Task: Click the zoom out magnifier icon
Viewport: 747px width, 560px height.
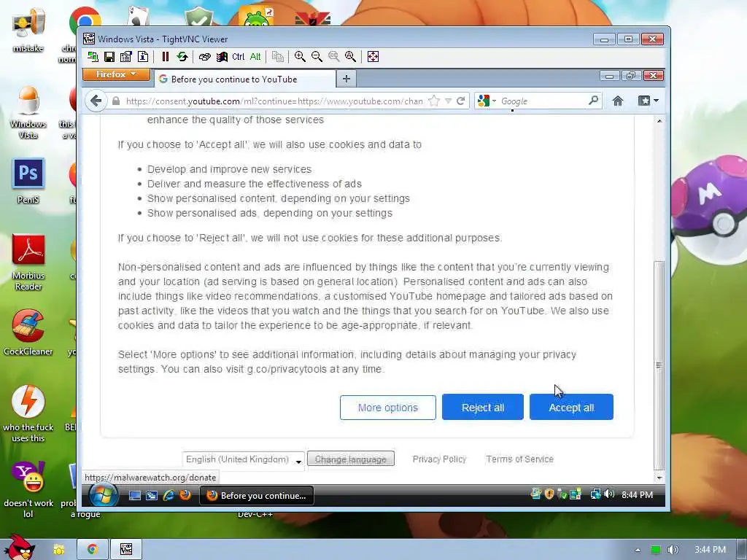Action: 317,57
